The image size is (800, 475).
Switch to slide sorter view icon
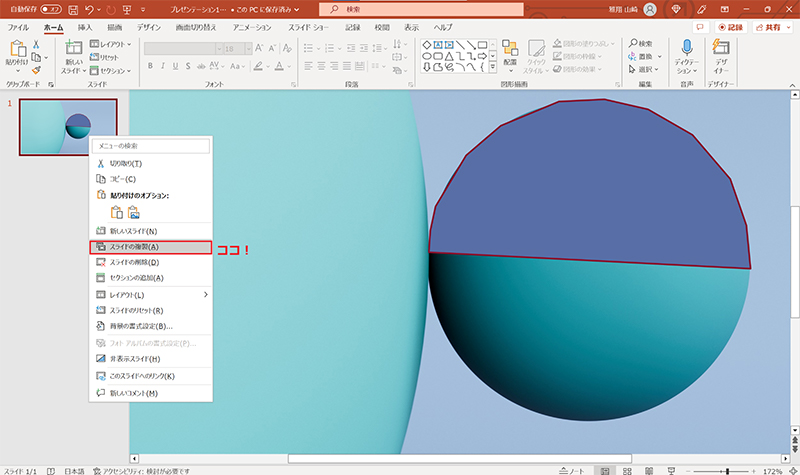pyautogui.click(x=628, y=469)
